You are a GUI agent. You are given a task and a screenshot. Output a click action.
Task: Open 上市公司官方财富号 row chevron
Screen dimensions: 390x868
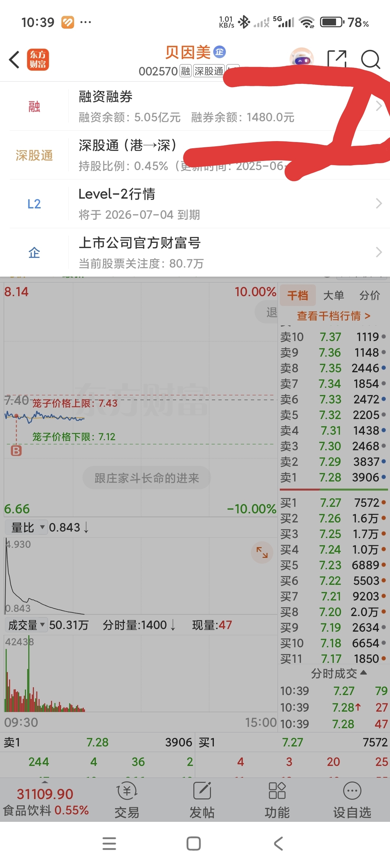click(x=379, y=252)
